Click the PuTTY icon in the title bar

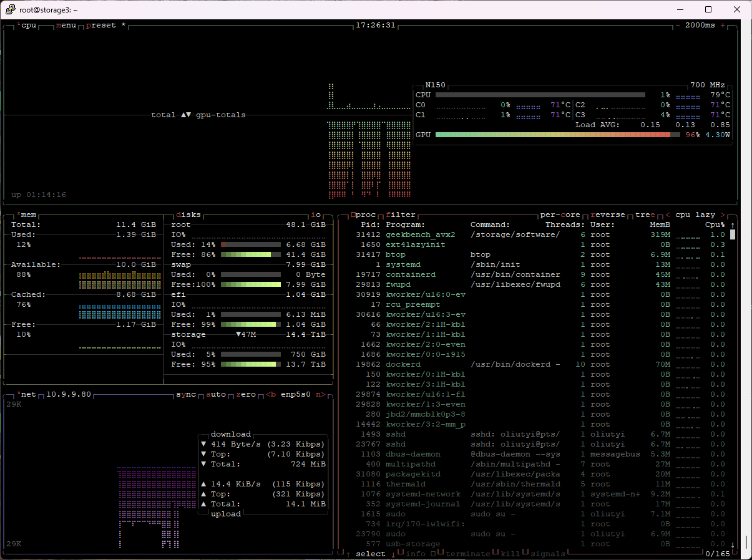[x=9, y=9]
